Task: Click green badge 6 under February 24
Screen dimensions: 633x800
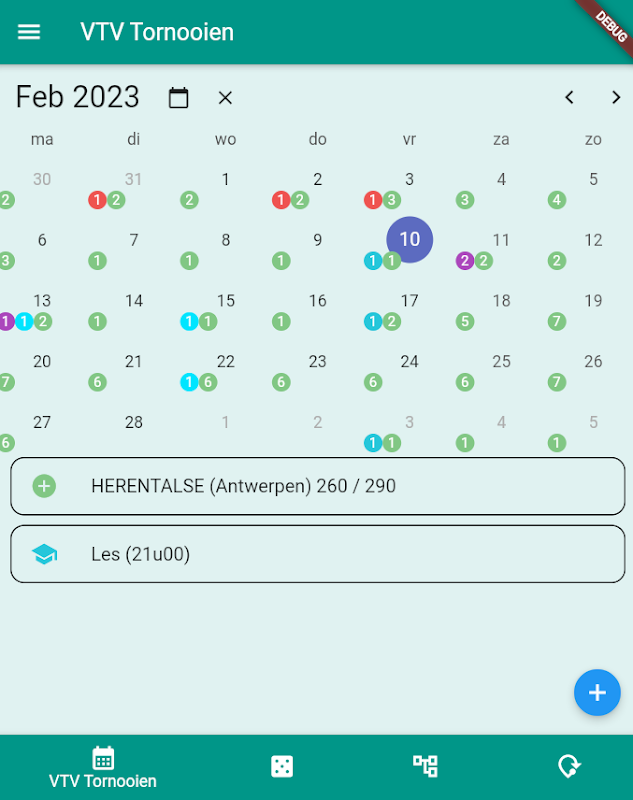Action: pos(373,382)
